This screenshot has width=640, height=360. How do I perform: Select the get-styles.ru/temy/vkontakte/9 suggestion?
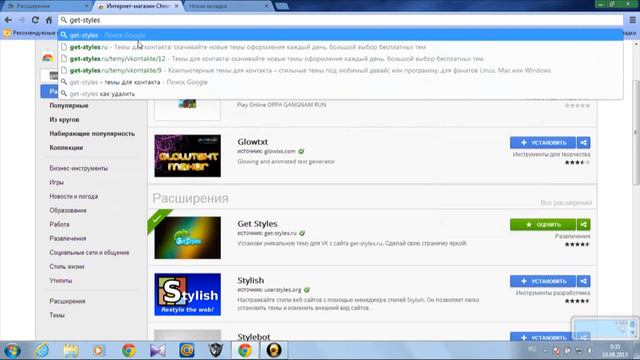[341, 70]
